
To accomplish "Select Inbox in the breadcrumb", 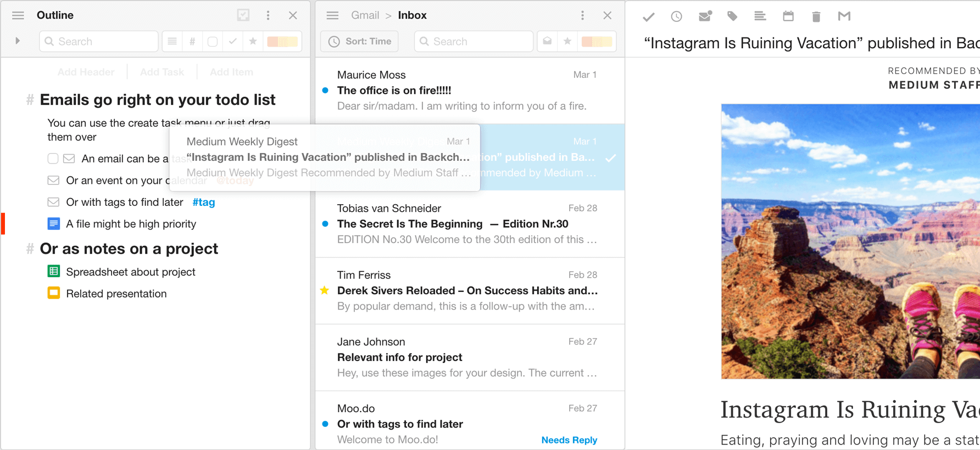I will coord(413,15).
